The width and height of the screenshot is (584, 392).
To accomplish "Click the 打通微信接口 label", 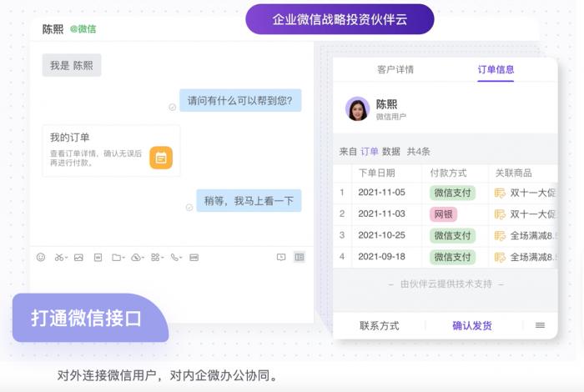I will [x=90, y=318].
